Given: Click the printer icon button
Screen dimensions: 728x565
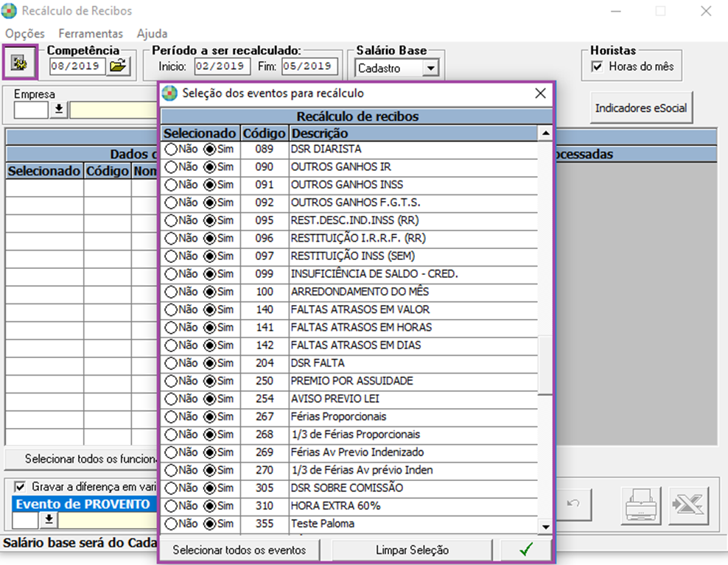Looking at the screenshot, I should click(x=641, y=505).
